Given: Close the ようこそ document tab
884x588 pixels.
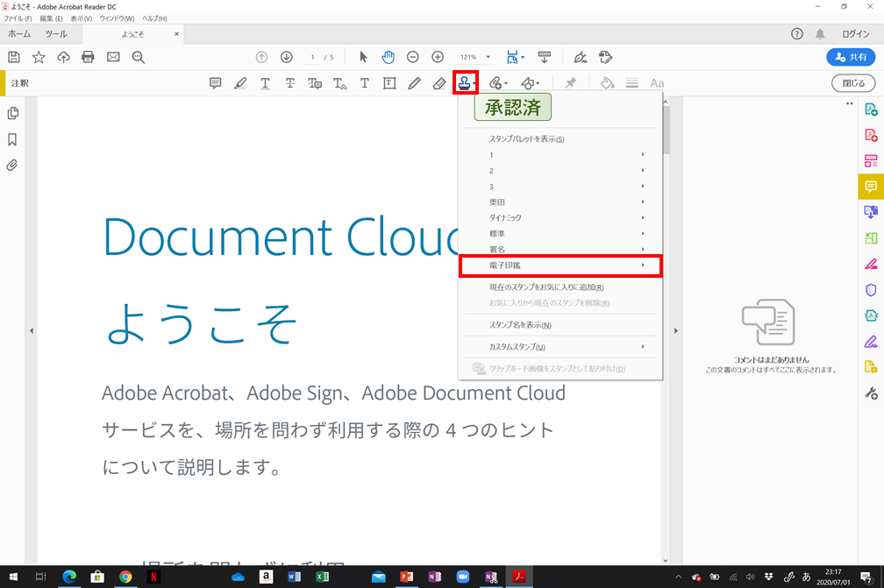Looking at the screenshot, I should tap(176, 34).
